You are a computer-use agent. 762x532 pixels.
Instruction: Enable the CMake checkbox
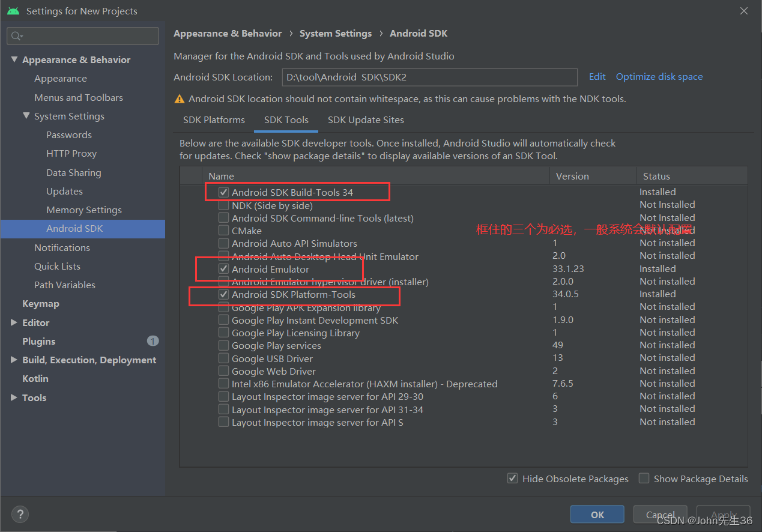[223, 231]
